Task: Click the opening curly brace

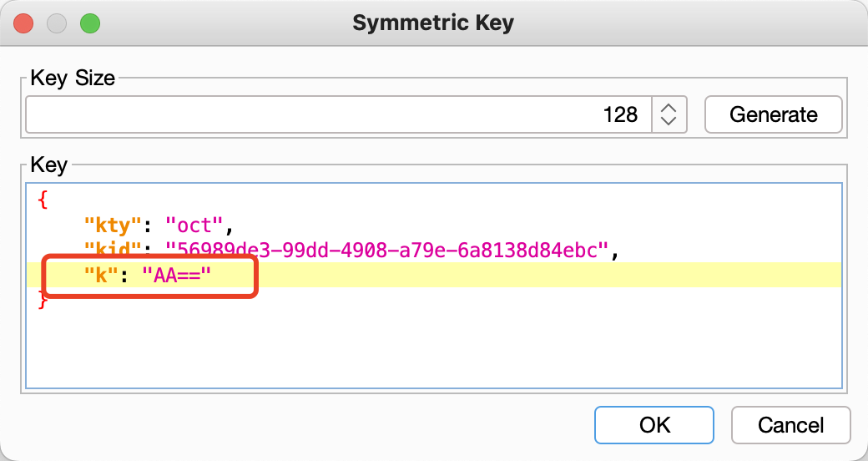Action: click(x=43, y=200)
